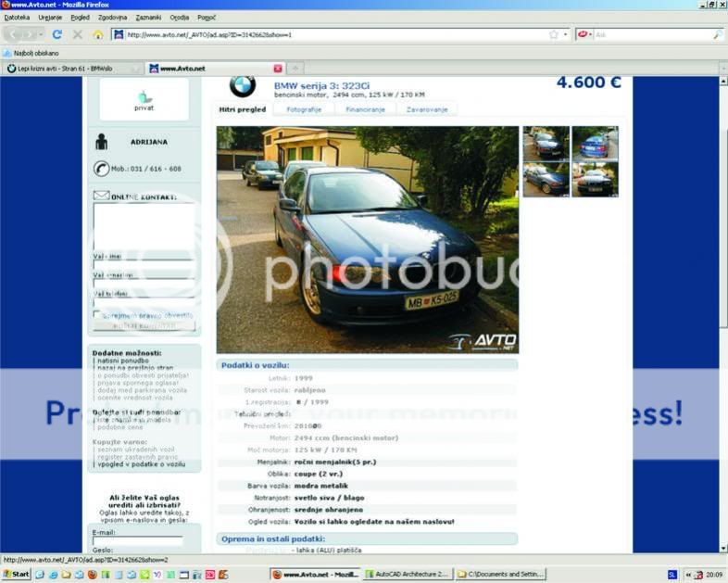
Task: Click the browser search box
Action: pyautogui.click(x=652, y=34)
